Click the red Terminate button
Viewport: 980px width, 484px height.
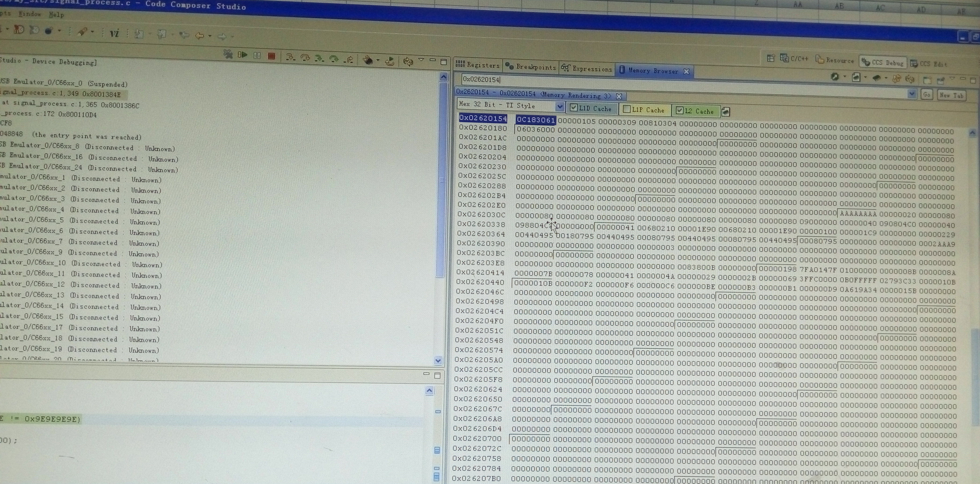click(x=271, y=56)
